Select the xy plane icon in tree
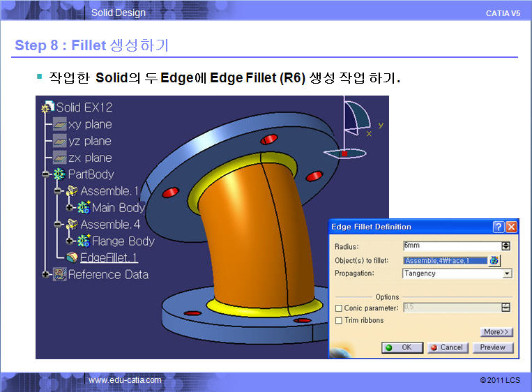 pos(60,124)
